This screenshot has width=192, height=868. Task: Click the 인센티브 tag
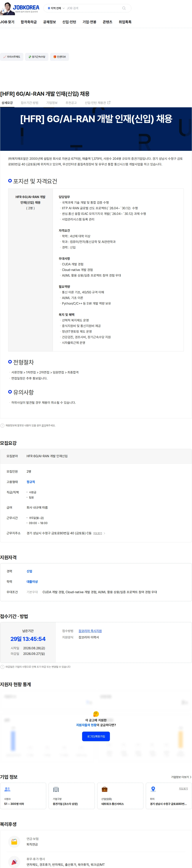pos(60,57)
